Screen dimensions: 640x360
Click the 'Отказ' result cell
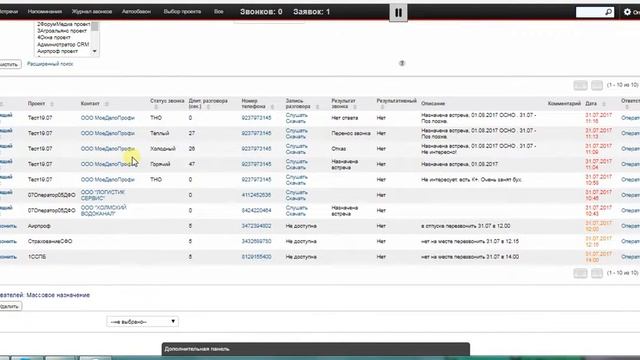tap(339, 149)
